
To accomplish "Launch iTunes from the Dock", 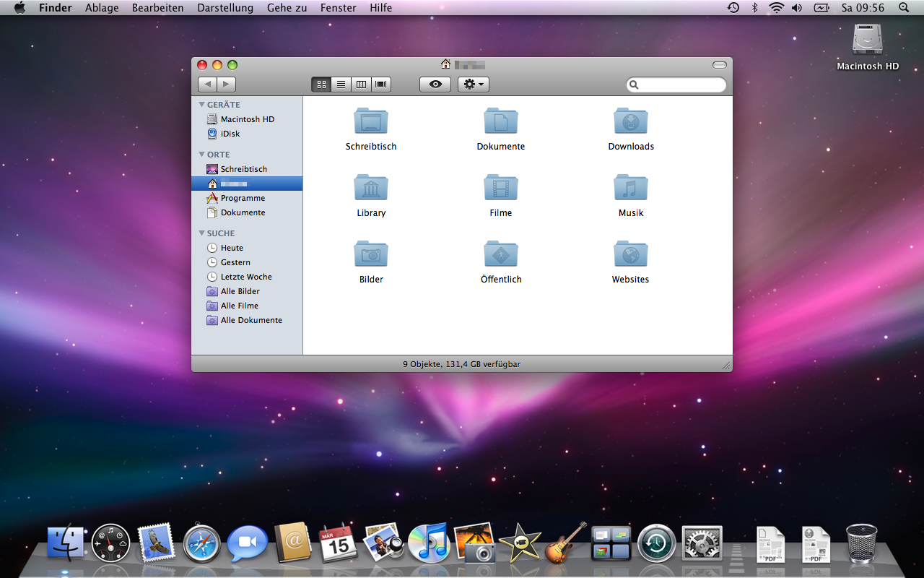I will (x=428, y=544).
